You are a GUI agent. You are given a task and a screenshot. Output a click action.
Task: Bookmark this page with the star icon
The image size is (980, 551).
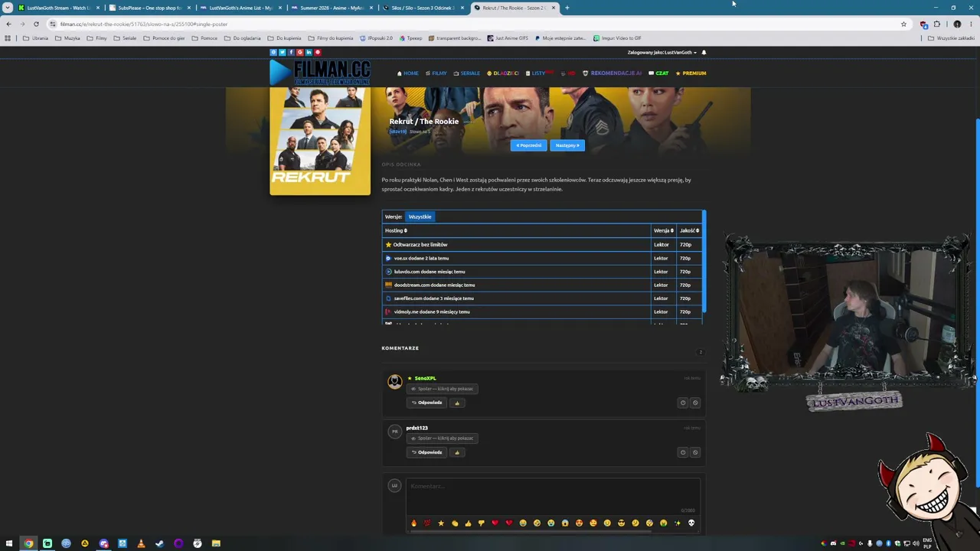coord(903,24)
